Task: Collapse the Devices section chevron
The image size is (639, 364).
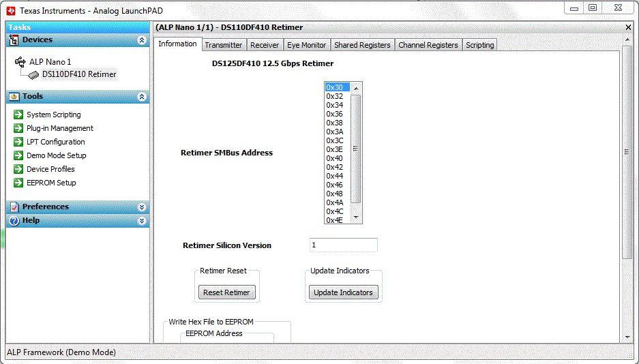Action: [142, 40]
